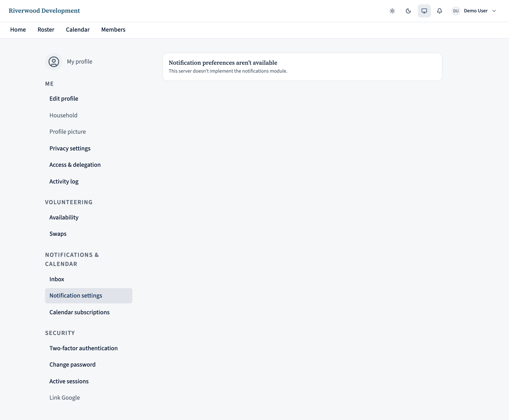509x420 pixels.
Task: Switch to dark theme moon icon
Action: pos(408,11)
